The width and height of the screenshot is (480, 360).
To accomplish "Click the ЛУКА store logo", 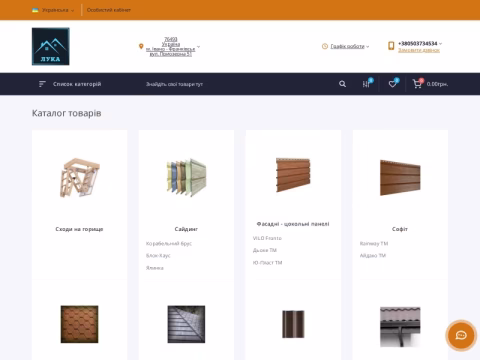I will click(x=51, y=46).
